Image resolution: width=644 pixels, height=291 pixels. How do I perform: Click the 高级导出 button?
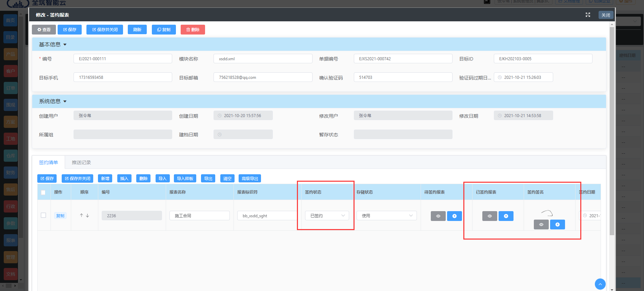click(x=250, y=178)
